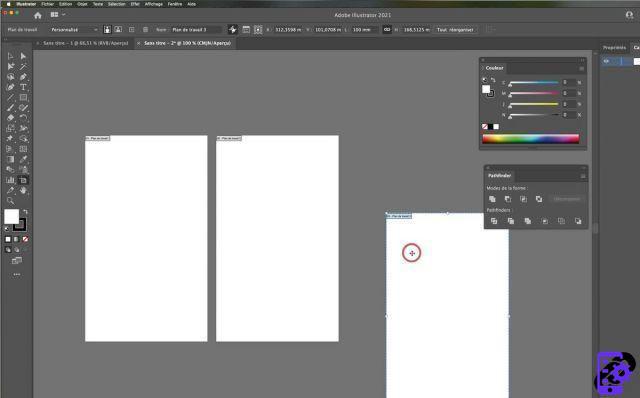Click the Magenta slider in Couleur panel
This screenshot has width=640, height=398.
(533, 93)
